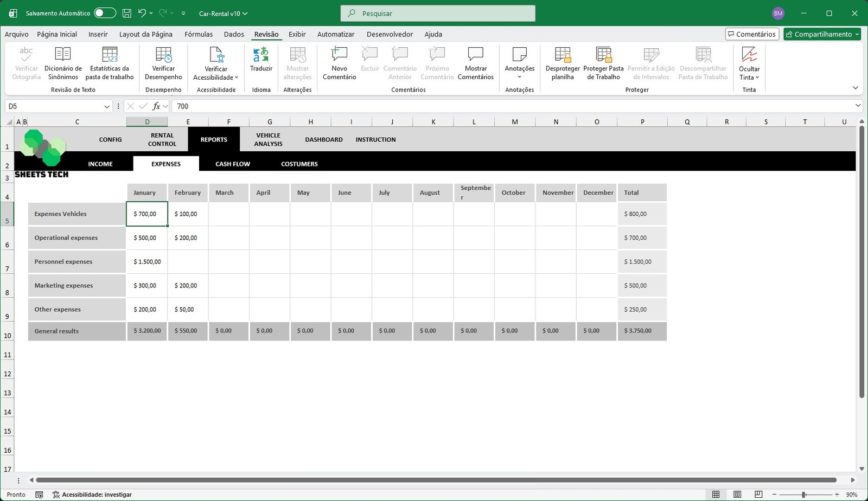The width and height of the screenshot is (868, 501).
Task: Open the Name Box dropdown
Action: [x=106, y=106]
